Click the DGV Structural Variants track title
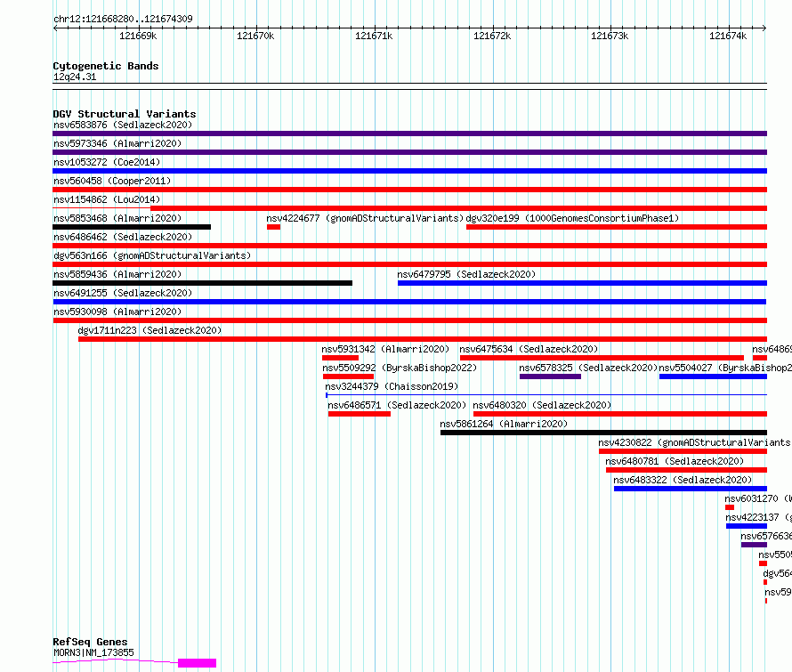The image size is (792, 672). [125, 114]
